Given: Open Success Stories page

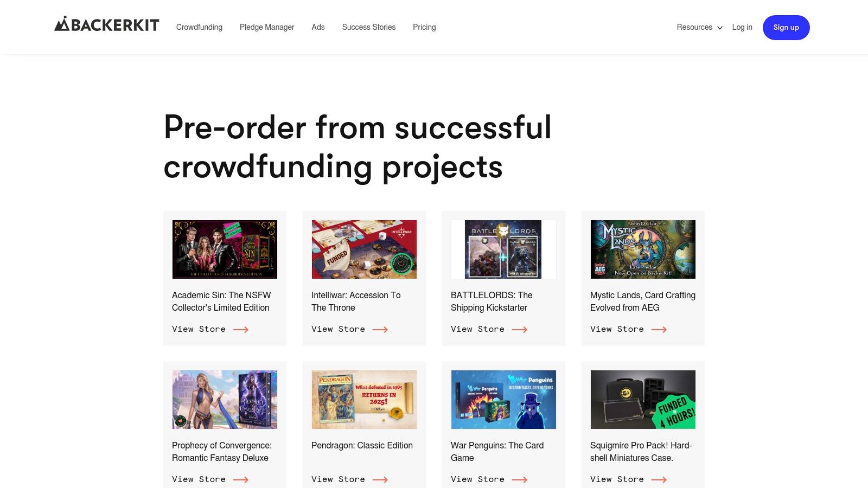Looking at the screenshot, I should coord(369,27).
